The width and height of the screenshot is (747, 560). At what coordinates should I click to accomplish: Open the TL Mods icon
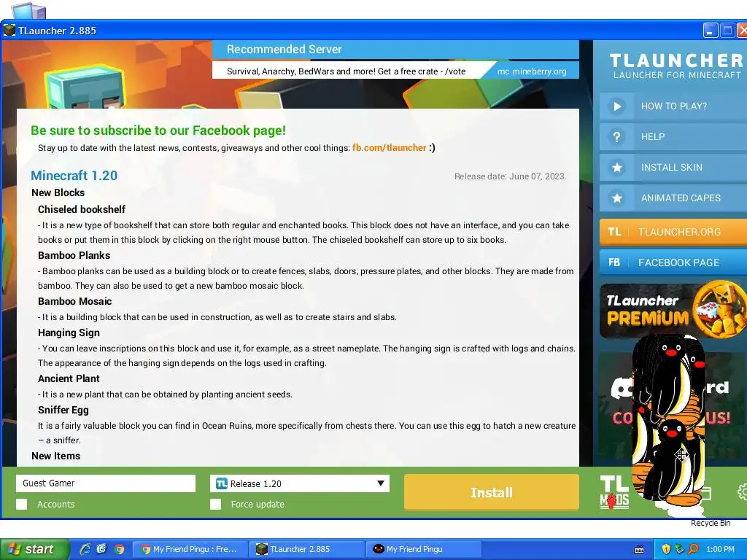click(x=614, y=492)
